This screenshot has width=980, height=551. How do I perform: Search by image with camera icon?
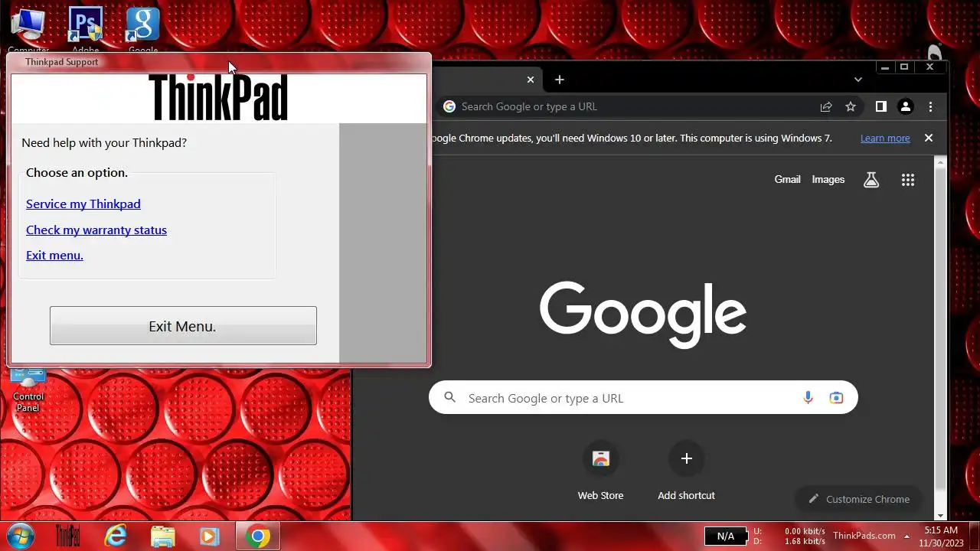(x=836, y=398)
